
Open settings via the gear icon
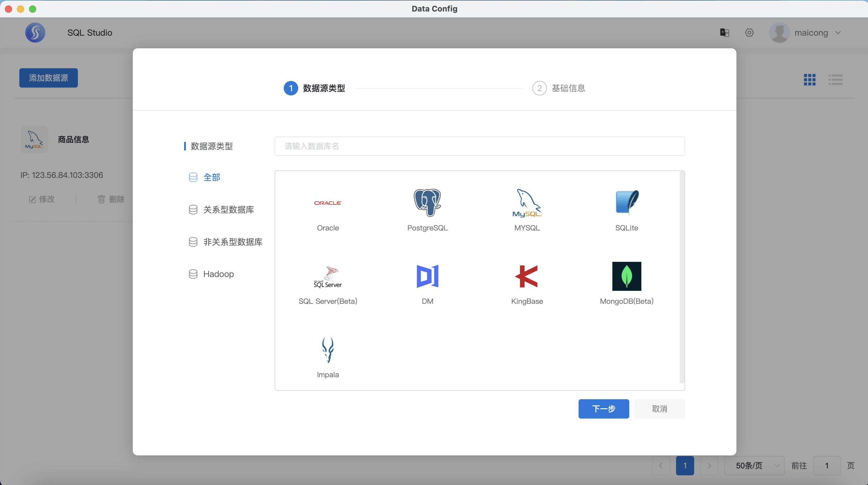[749, 32]
